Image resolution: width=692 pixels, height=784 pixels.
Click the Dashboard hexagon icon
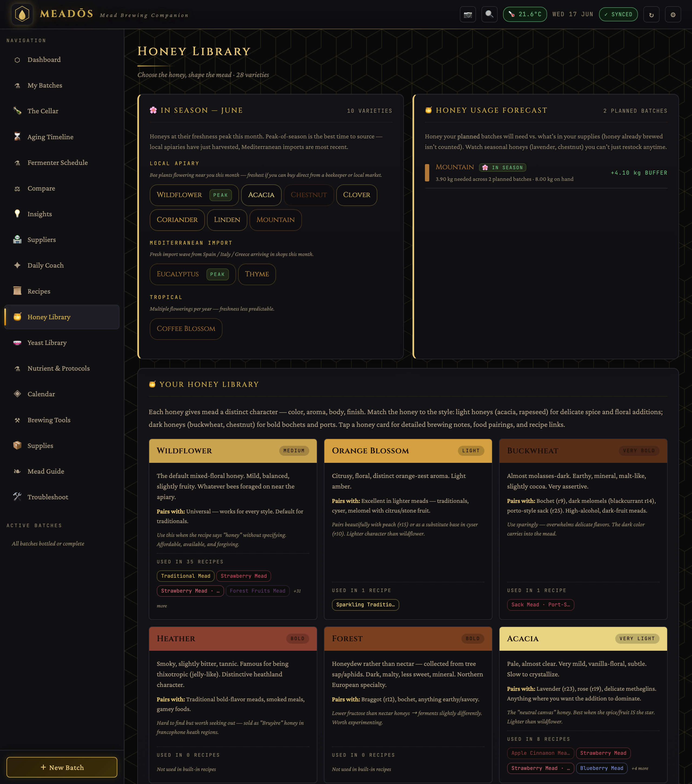pyautogui.click(x=17, y=60)
